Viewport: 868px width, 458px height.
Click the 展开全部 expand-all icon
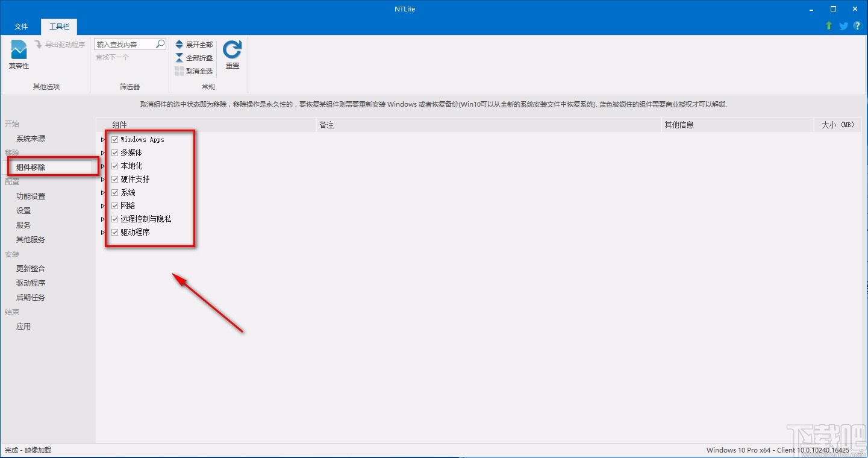[x=180, y=44]
